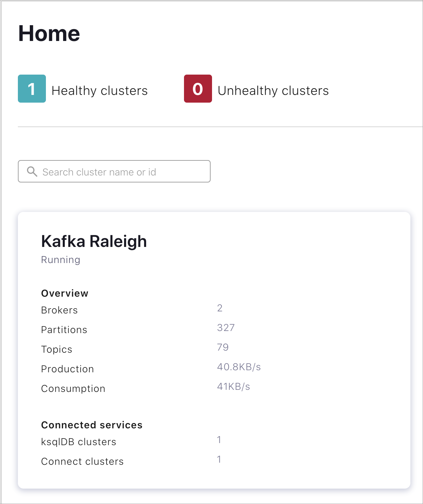The image size is (423, 504).
Task: Click the Connected services heading
Action: [92, 425]
